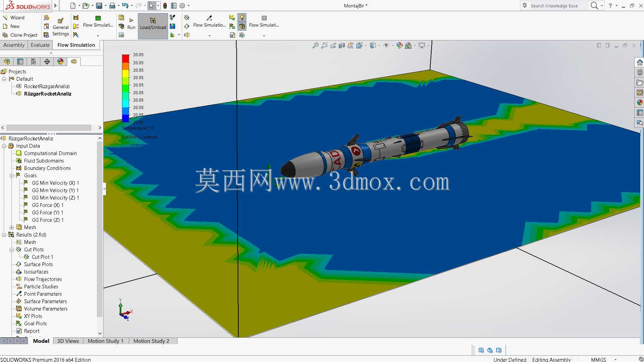Viewport: 644px width, 362px height.
Task: Collapse the Input Data tree node
Action: point(4,146)
